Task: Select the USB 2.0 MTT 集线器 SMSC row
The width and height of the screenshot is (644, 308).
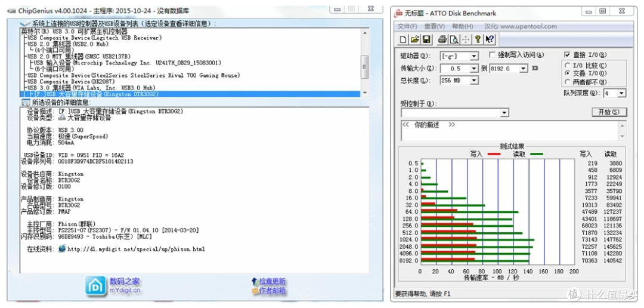Action: tap(79, 56)
